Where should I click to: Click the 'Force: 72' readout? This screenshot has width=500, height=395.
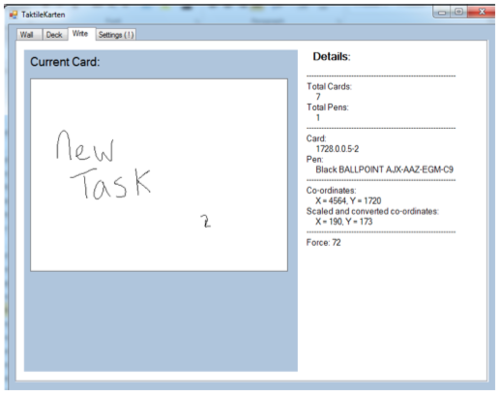tap(323, 243)
